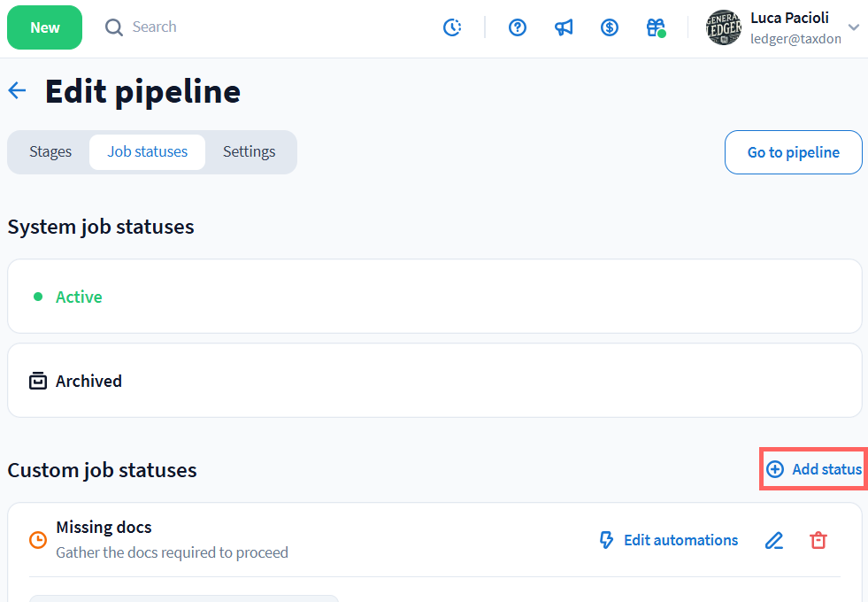
Task: Open the dollar sign billing icon
Action: [610, 27]
